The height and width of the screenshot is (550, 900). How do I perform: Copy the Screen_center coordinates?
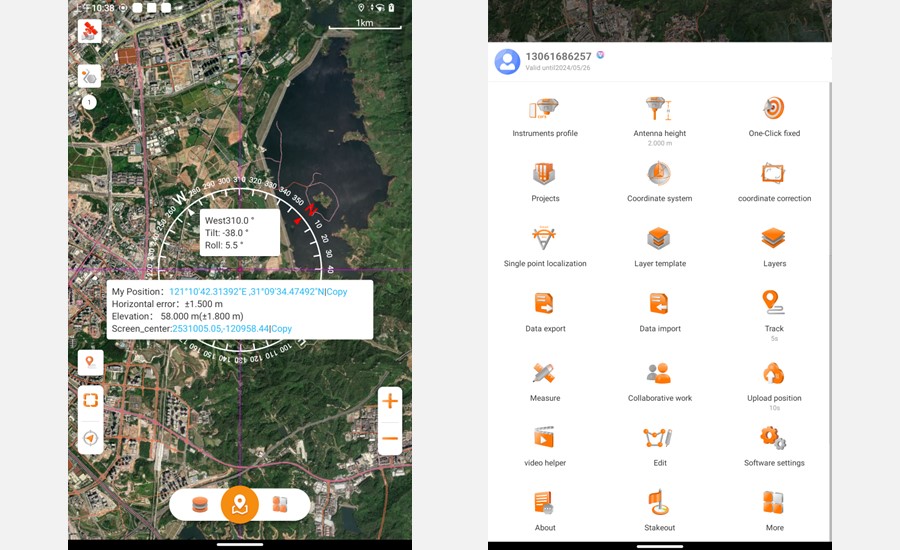[x=282, y=328]
